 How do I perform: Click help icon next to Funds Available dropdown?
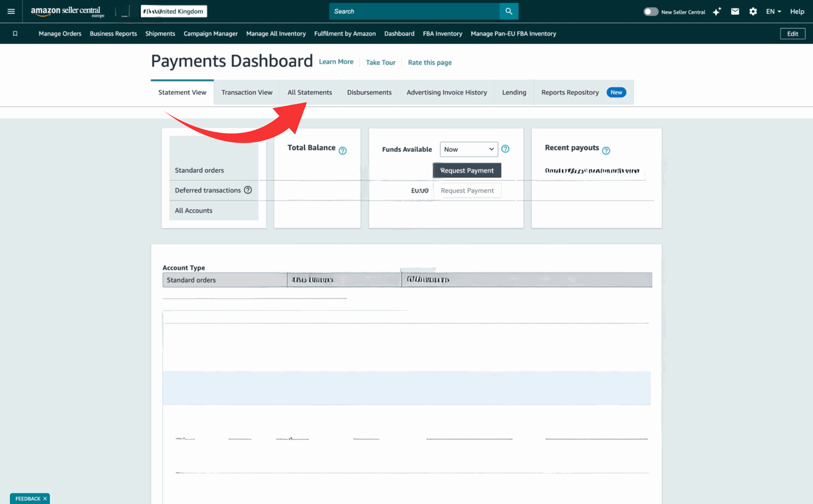coord(505,149)
